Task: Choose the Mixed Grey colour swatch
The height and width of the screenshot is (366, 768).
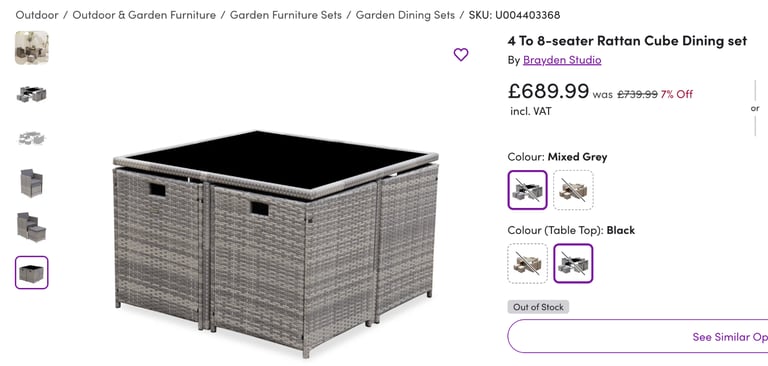Action: [x=528, y=190]
